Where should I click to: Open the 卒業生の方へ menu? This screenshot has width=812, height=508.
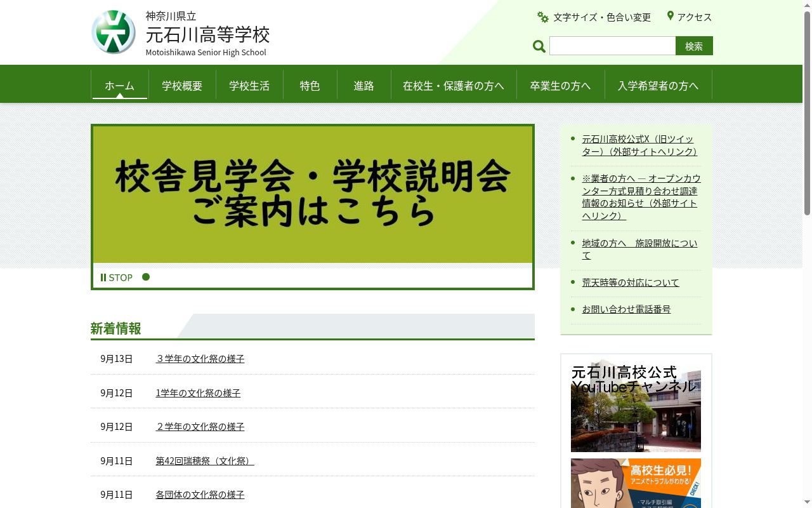pyautogui.click(x=560, y=86)
